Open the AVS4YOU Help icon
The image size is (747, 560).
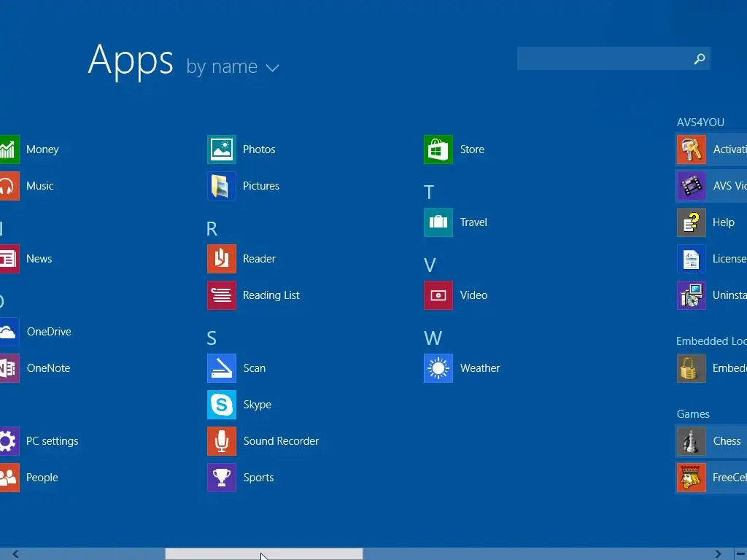point(692,222)
